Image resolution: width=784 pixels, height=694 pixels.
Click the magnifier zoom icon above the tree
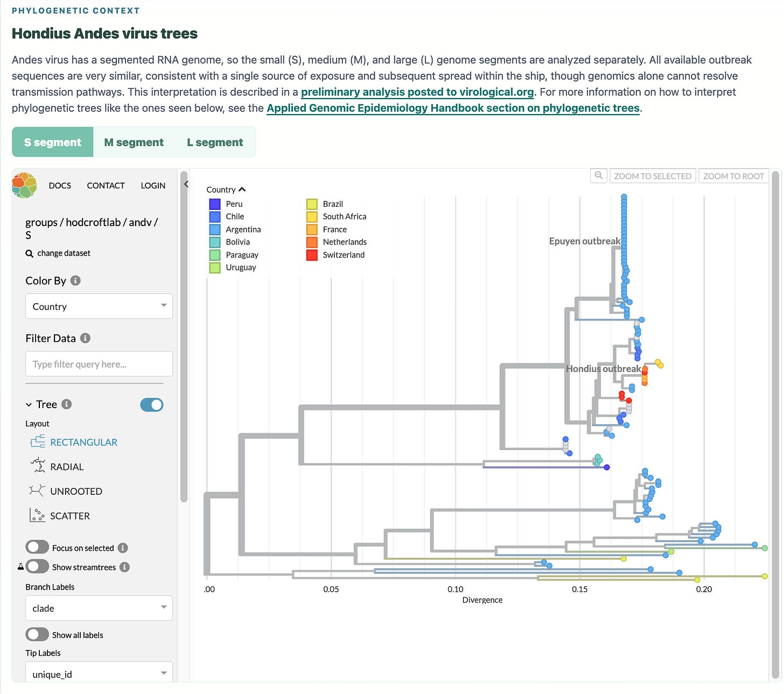tap(598, 176)
